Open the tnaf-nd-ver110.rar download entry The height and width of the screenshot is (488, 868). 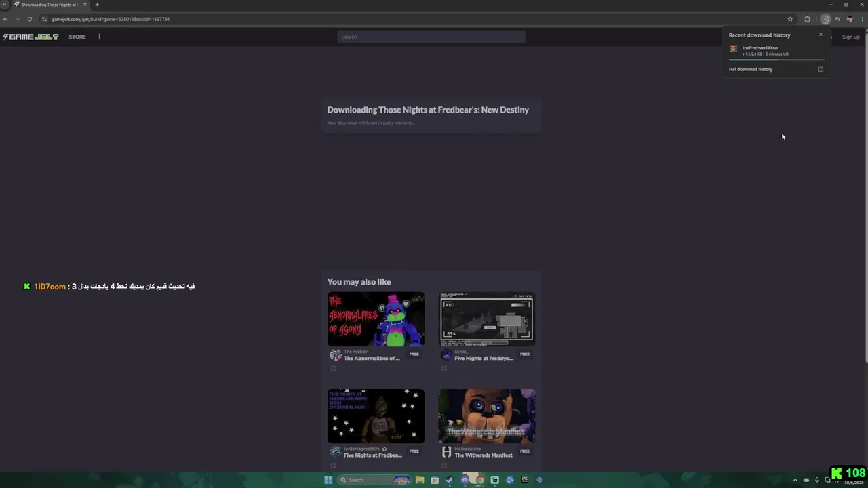[x=776, y=51]
